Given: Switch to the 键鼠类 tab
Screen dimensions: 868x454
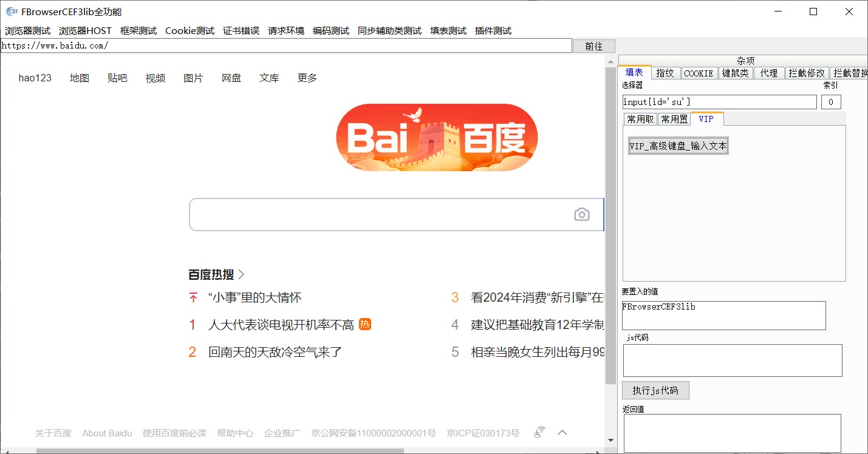Looking at the screenshot, I should point(736,73).
